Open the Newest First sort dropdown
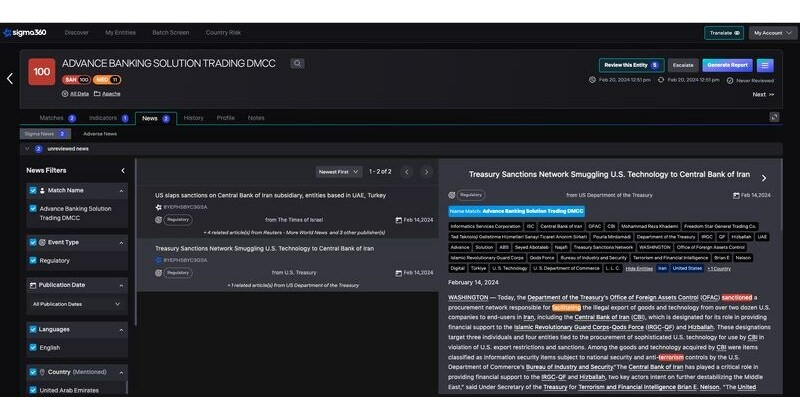The image size is (800, 419). [339, 172]
